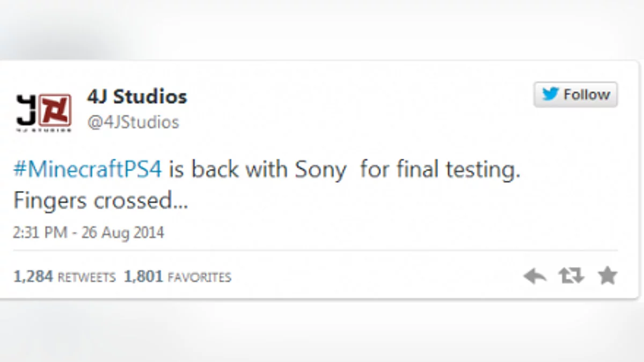Screen dimensions: 644x362
Task: Click the 'Fingers crossed...' text line
Action: 100,201
